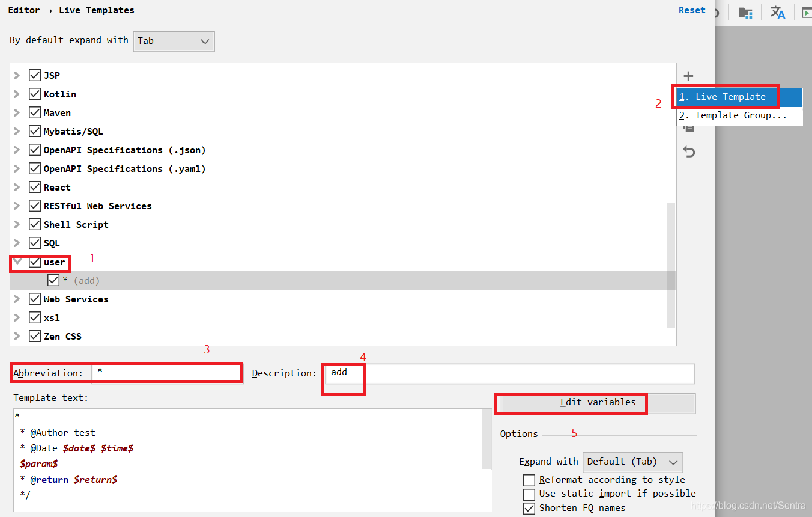The width and height of the screenshot is (812, 517).
Task: Click the @Author test line
Action: tap(57, 433)
